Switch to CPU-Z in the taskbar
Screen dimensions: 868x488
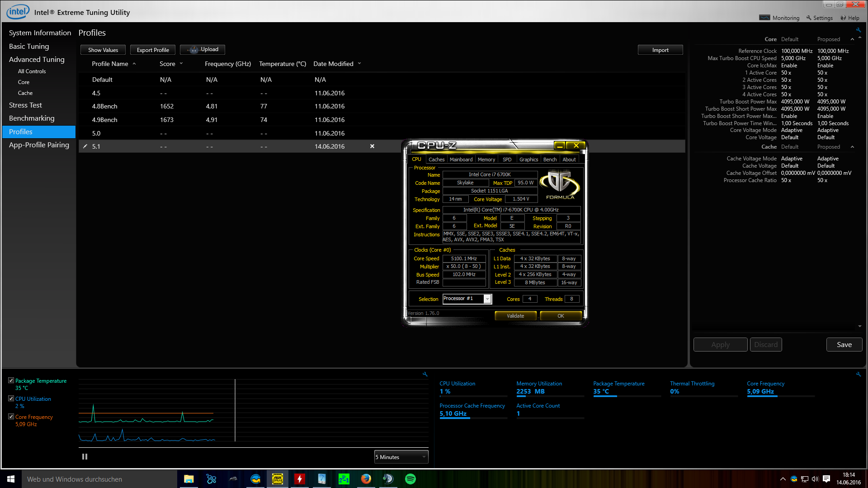click(x=278, y=479)
